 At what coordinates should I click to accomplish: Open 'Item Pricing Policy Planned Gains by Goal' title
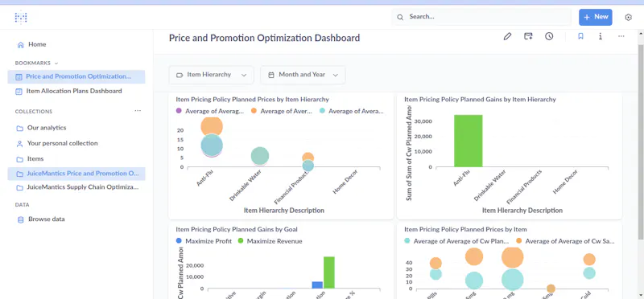237,229
